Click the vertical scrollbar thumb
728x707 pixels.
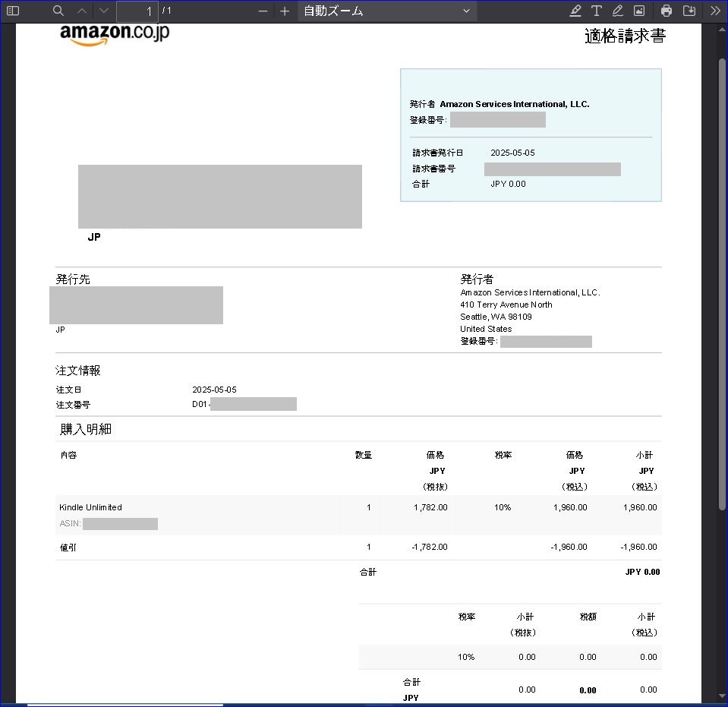tap(721, 283)
